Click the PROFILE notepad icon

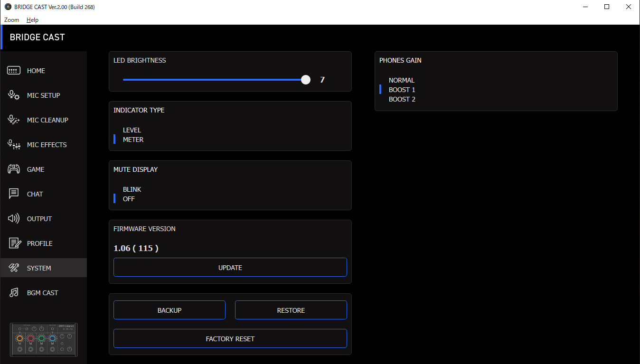[15, 243]
